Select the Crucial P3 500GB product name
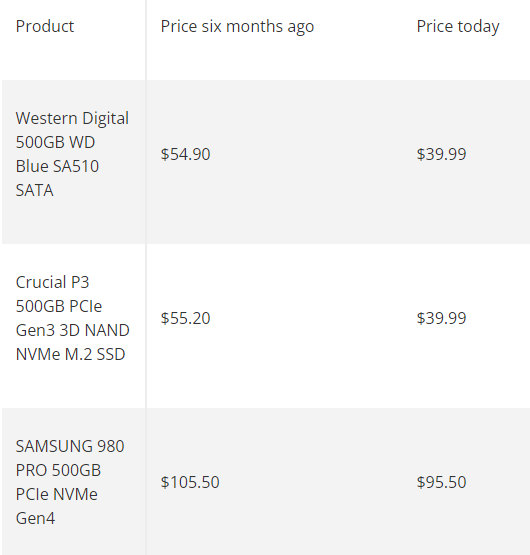The image size is (530, 555). tap(73, 318)
